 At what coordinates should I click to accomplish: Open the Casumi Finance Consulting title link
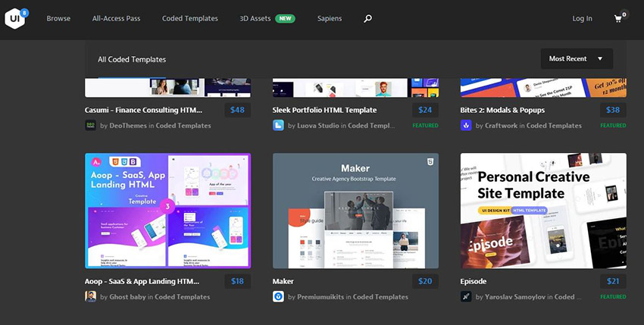point(143,110)
